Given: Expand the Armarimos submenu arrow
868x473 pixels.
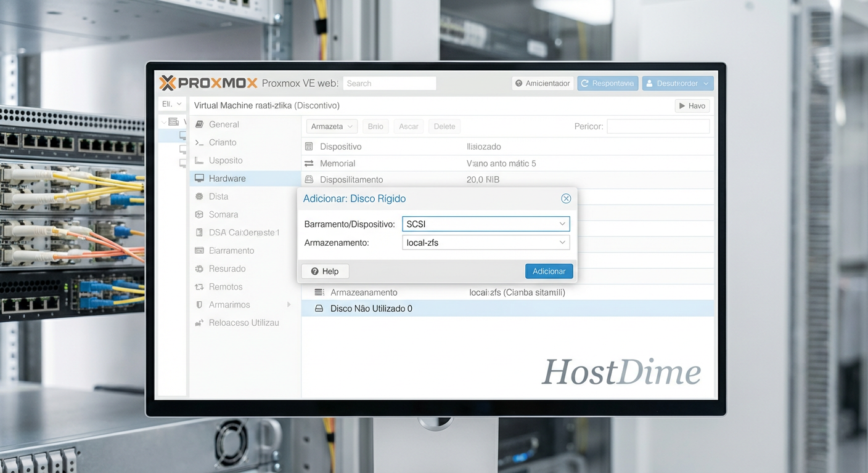Looking at the screenshot, I should point(289,305).
